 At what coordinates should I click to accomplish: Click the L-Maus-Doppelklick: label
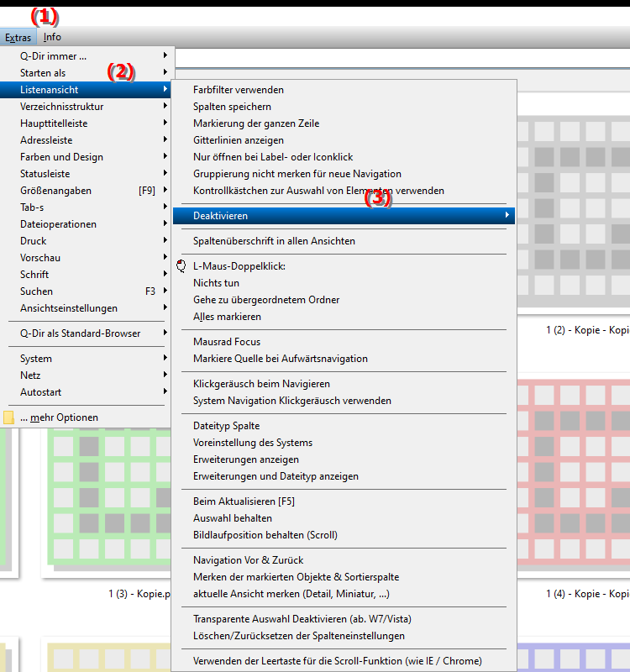[239, 266]
